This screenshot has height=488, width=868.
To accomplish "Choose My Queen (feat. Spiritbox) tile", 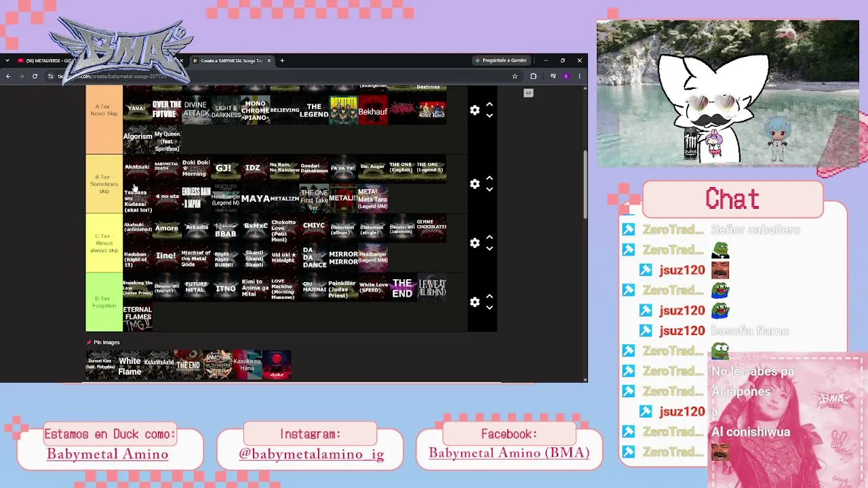I will (167, 140).
